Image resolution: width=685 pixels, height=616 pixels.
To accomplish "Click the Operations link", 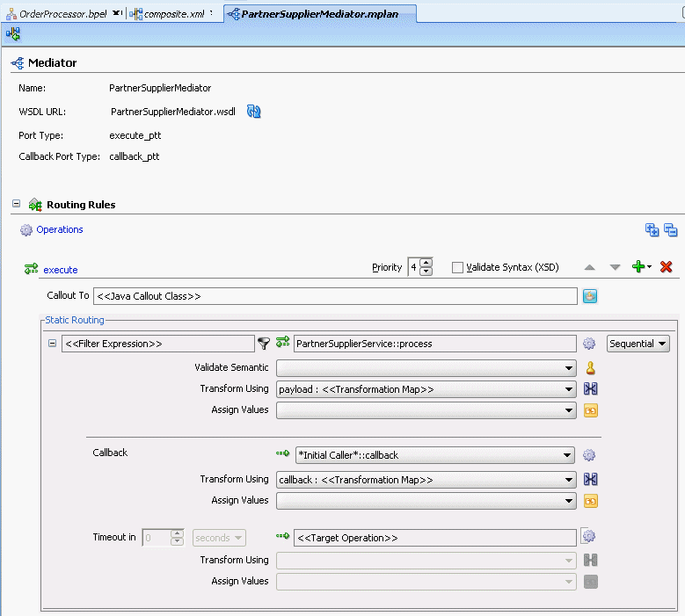I will [x=60, y=229].
